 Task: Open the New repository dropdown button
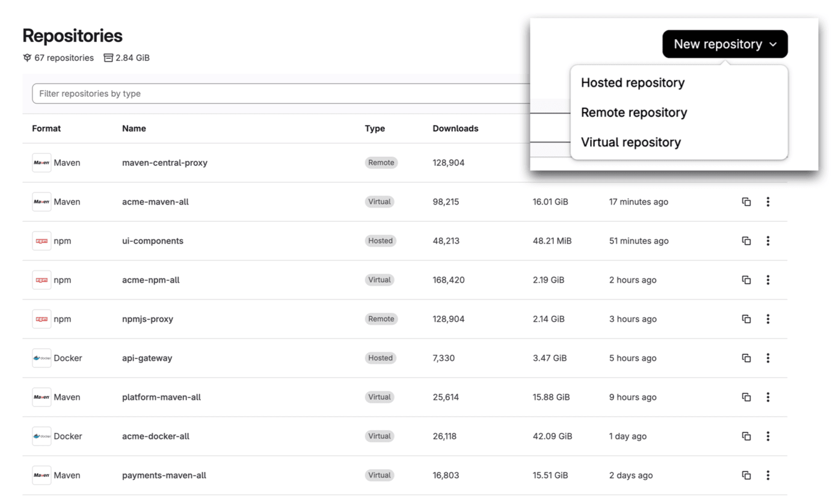click(x=725, y=44)
